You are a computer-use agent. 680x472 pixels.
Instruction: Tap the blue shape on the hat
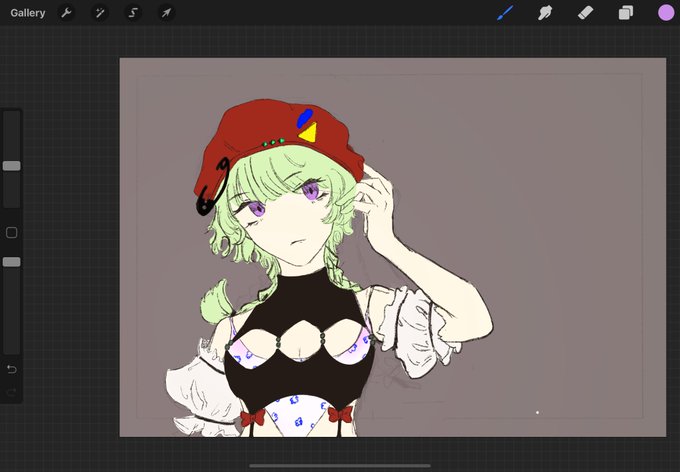click(x=304, y=118)
